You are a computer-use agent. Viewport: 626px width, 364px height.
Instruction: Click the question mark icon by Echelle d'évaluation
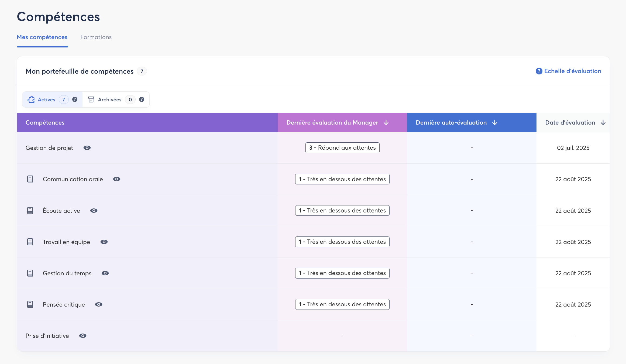tap(539, 71)
